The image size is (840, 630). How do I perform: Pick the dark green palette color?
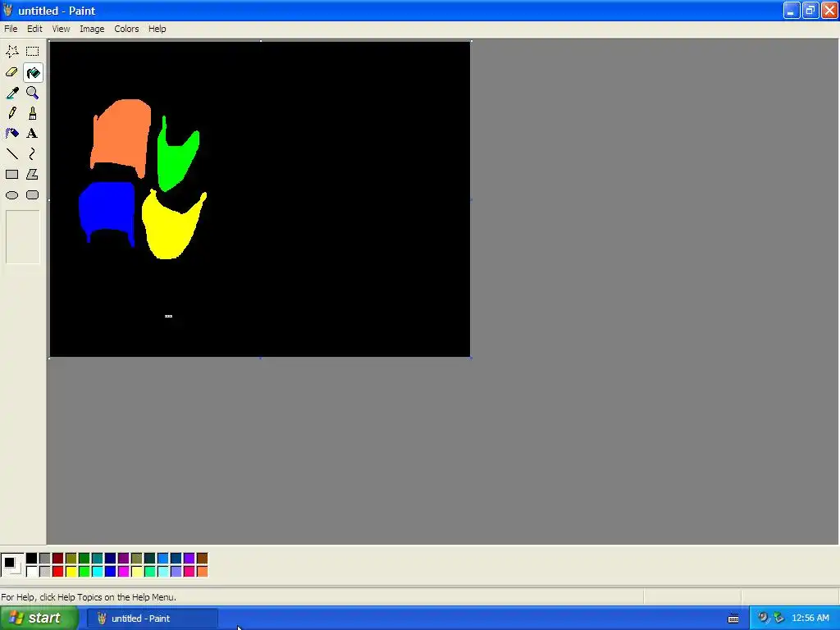pyautogui.click(x=84, y=558)
